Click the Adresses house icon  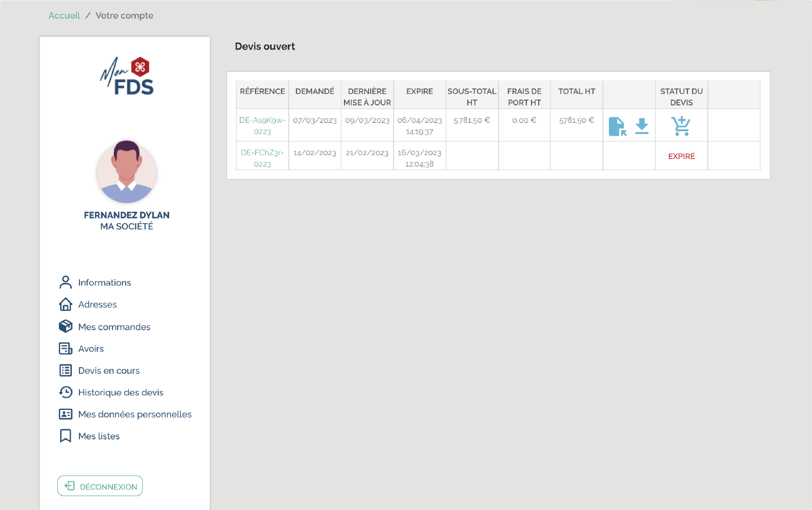pos(66,304)
